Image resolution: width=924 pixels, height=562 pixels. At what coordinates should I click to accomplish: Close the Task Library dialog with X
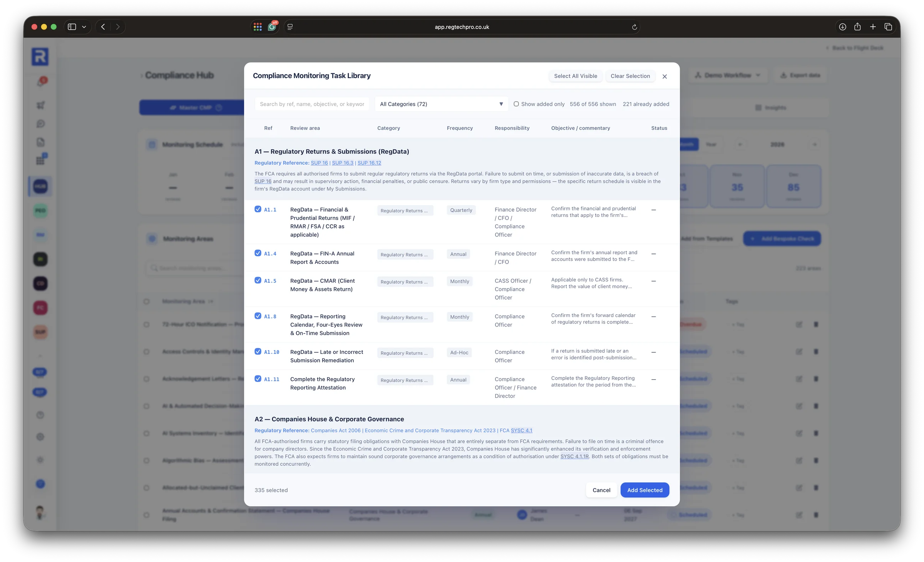pos(665,77)
